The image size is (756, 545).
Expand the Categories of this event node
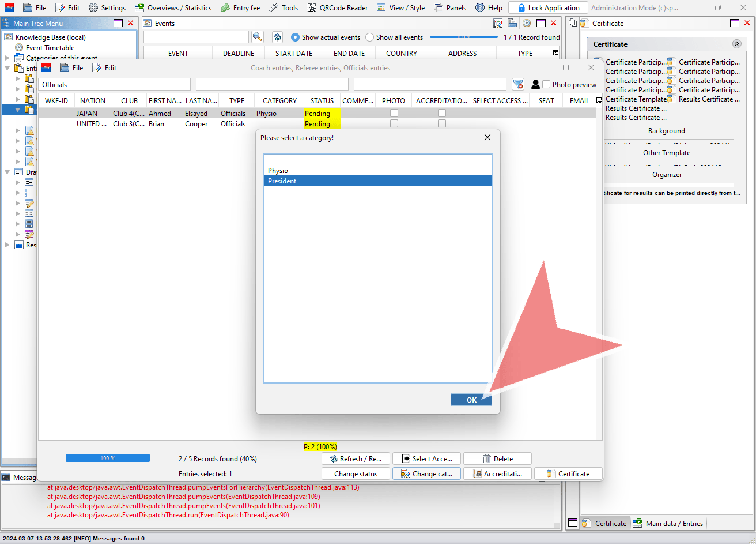pyautogui.click(x=7, y=58)
